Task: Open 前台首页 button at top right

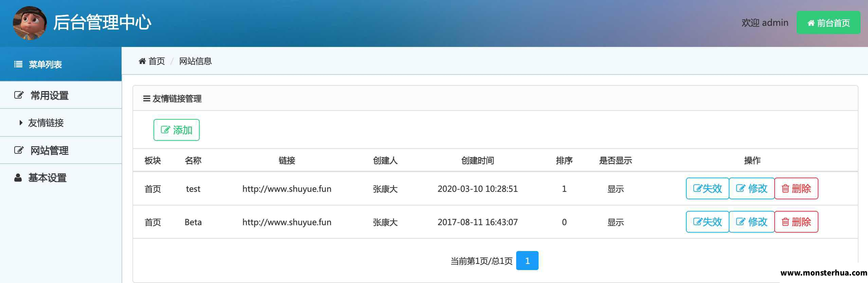Action: coord(829,23)
